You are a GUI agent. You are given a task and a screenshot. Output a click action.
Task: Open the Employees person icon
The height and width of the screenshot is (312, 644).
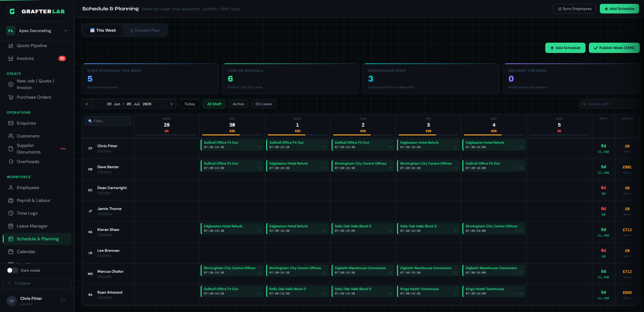click(x=11, y=188)
